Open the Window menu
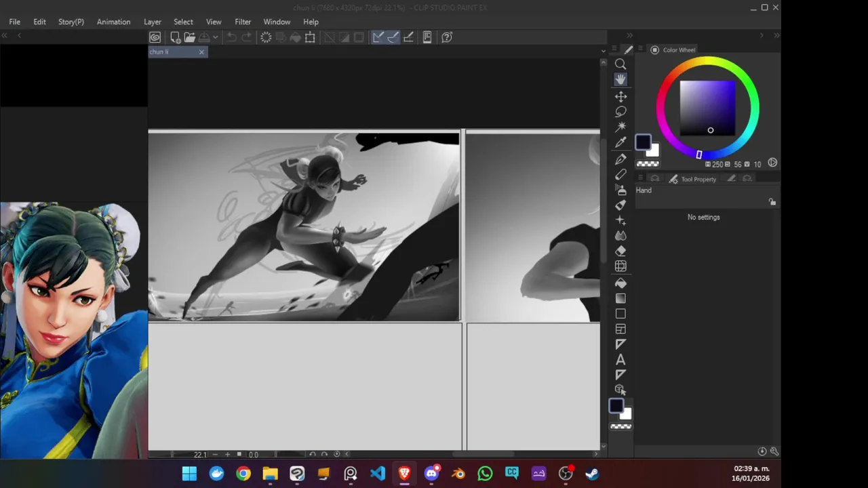 (x=277, y=22)
